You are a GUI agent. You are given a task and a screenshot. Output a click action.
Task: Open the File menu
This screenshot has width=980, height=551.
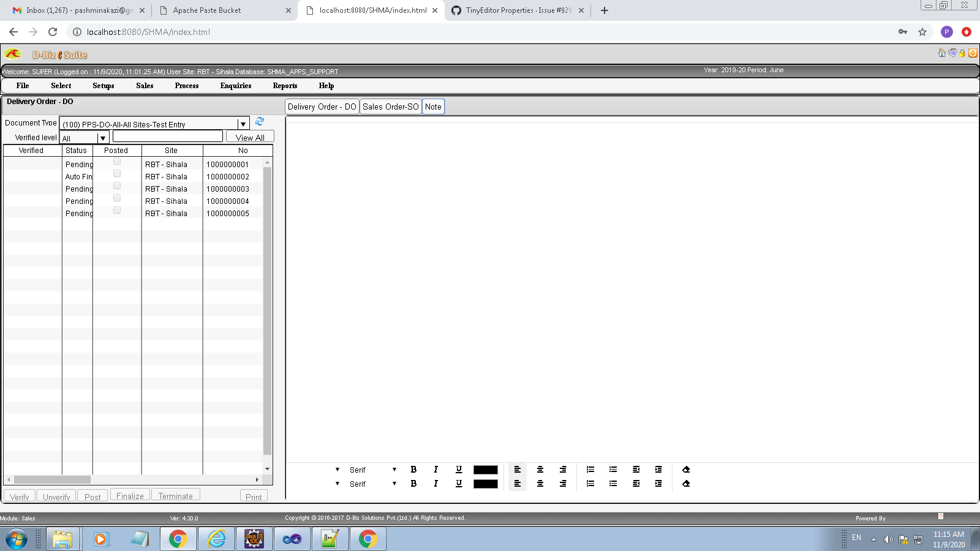tap(23, 86)
